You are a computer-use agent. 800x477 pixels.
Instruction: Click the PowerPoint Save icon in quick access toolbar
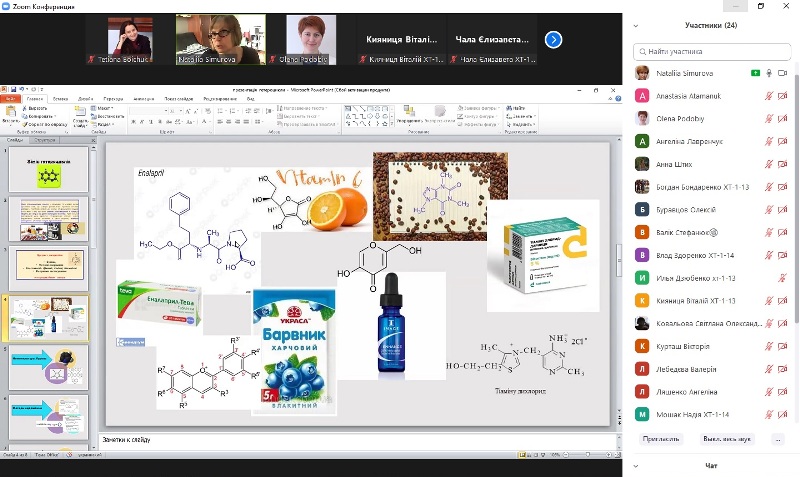point(13,89)
